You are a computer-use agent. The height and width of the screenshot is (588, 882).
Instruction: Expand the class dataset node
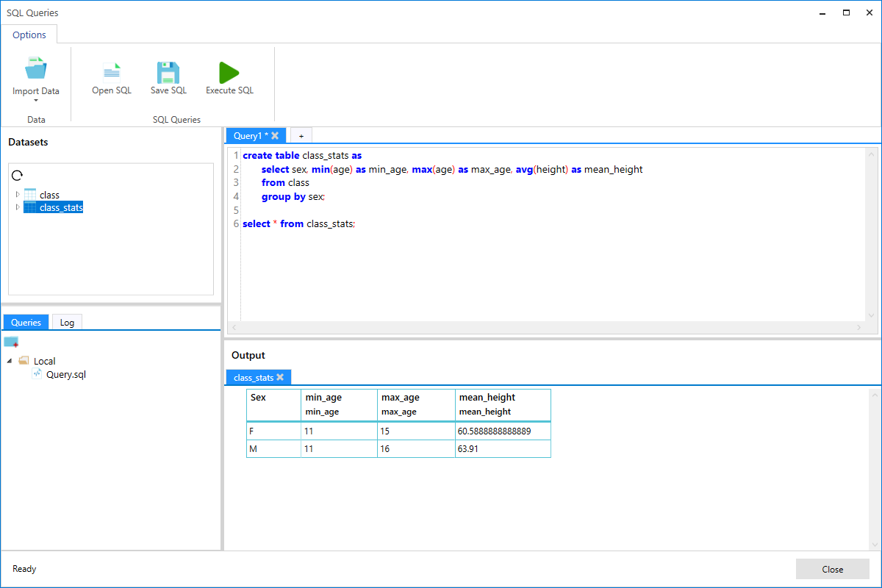tap(18, 194)
